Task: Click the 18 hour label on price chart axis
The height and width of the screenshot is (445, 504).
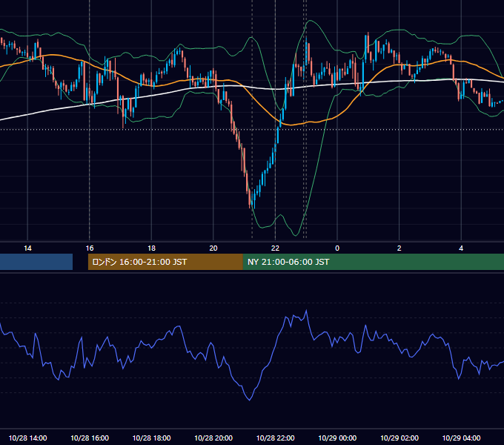Action: [x=151, y=248]
